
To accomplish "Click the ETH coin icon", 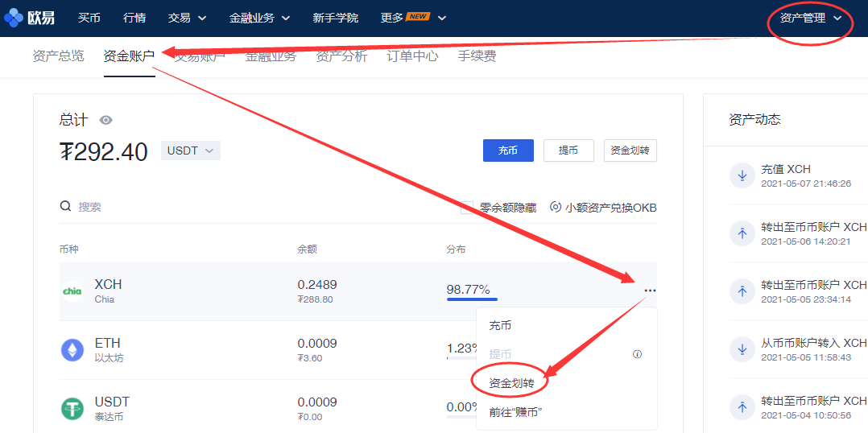I will tap(72, 350).
